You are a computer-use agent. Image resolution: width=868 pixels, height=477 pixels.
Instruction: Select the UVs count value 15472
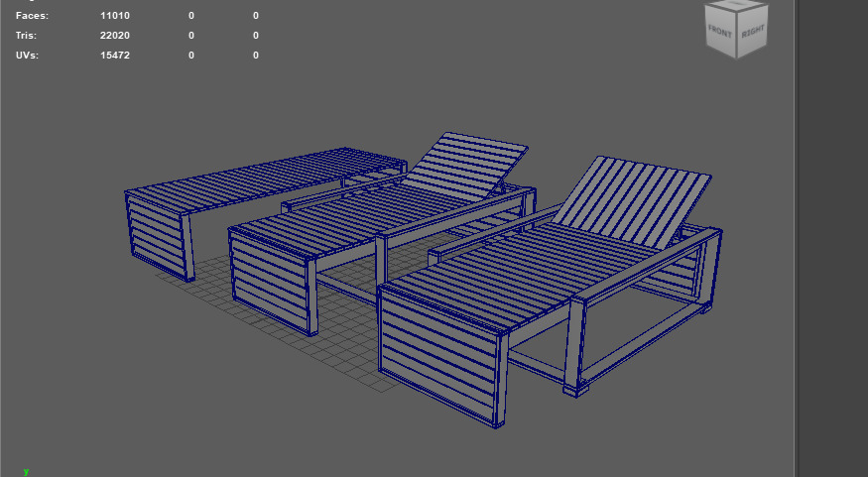115,56
